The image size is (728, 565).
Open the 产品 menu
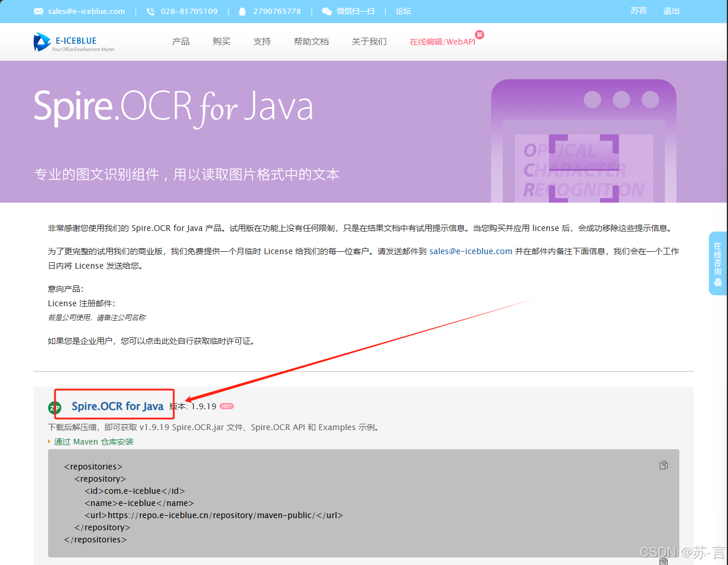[x=181, y=42]
